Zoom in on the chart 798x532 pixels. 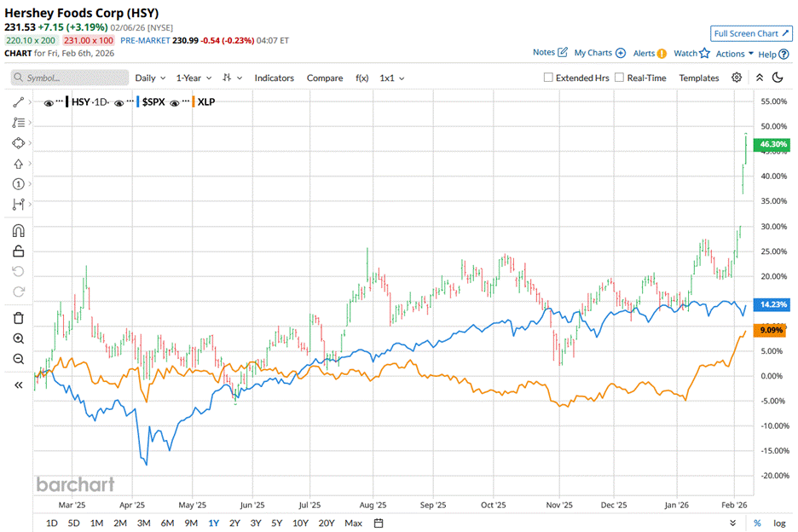[x=19, y=338]
